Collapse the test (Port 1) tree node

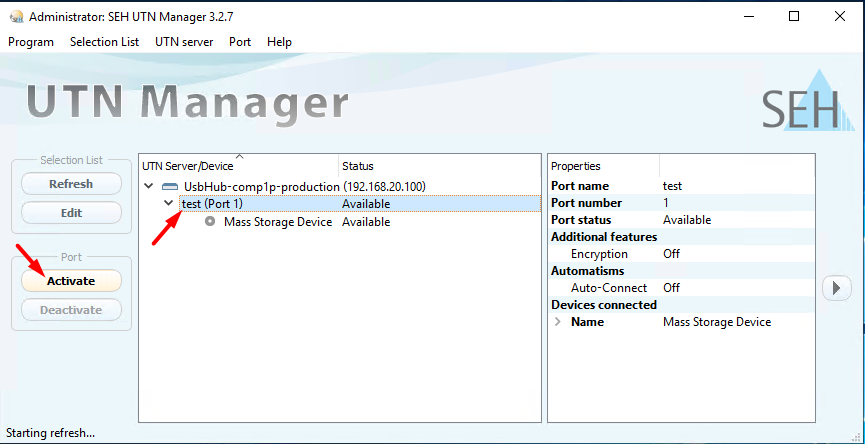click(x=169, y=204)
